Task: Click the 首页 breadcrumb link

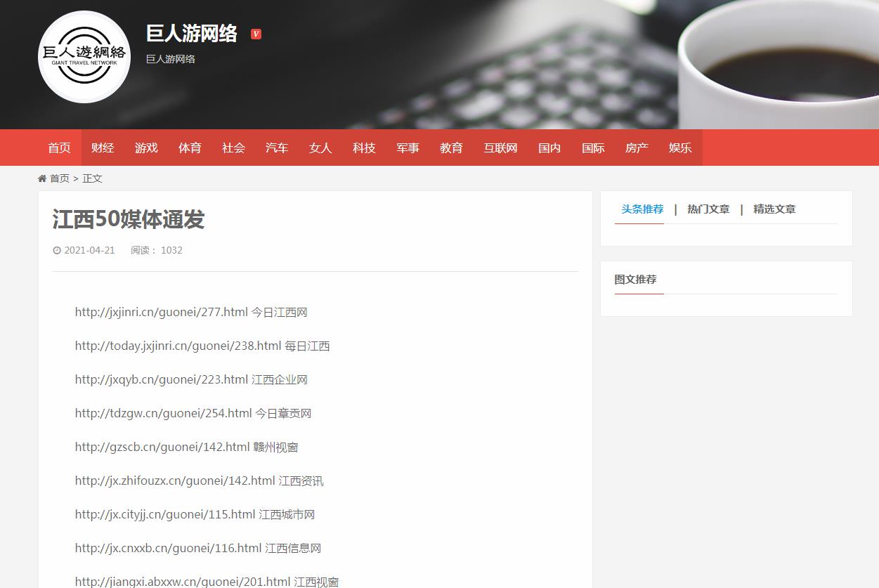Action: click(60, 178)
